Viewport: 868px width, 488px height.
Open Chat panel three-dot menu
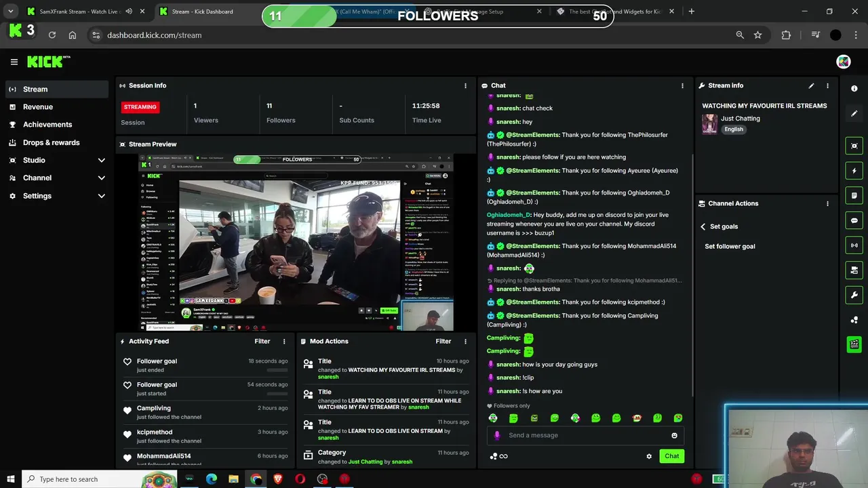(682, 85)
